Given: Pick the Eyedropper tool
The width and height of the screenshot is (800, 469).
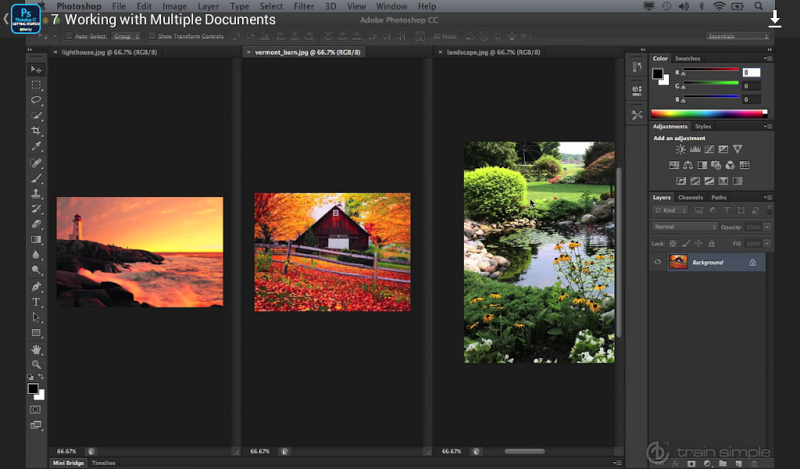Looking at the screenshot, I should pyautogui.click(x=36, y=146).
